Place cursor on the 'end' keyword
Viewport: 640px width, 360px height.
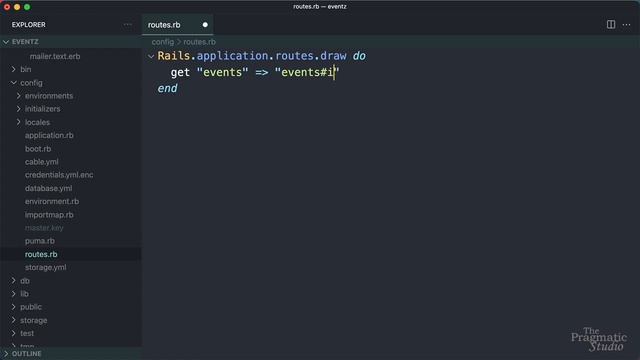[167, 88]
